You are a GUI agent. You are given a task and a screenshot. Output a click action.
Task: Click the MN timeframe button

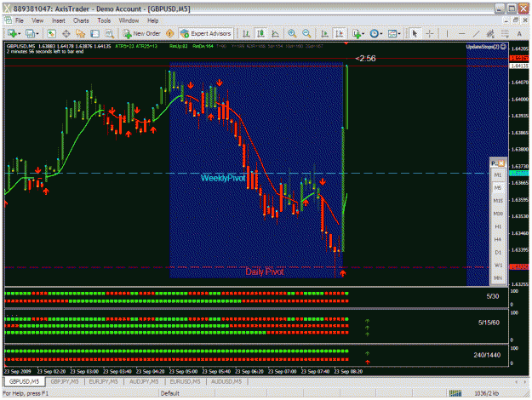point(498,278)
